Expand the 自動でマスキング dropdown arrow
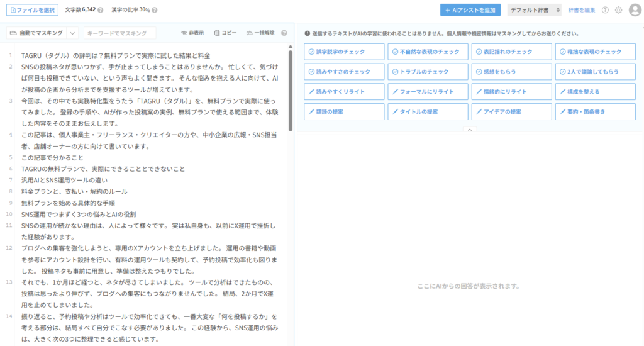 72,33
